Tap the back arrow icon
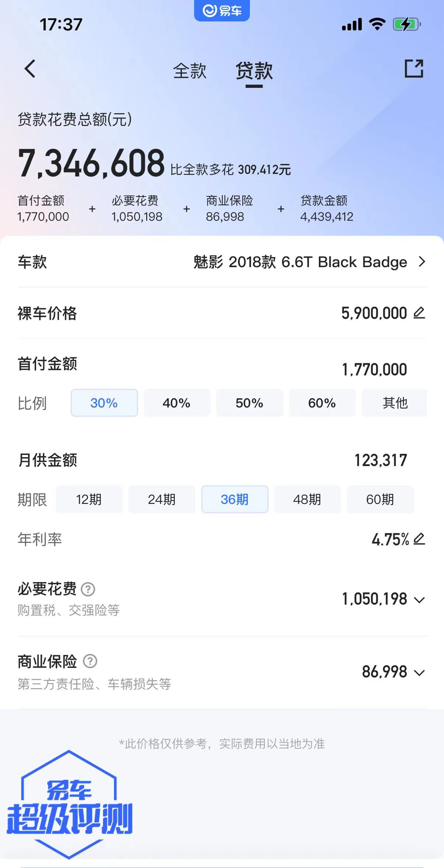This screenshot has width=444, height=868. (30, 69)
